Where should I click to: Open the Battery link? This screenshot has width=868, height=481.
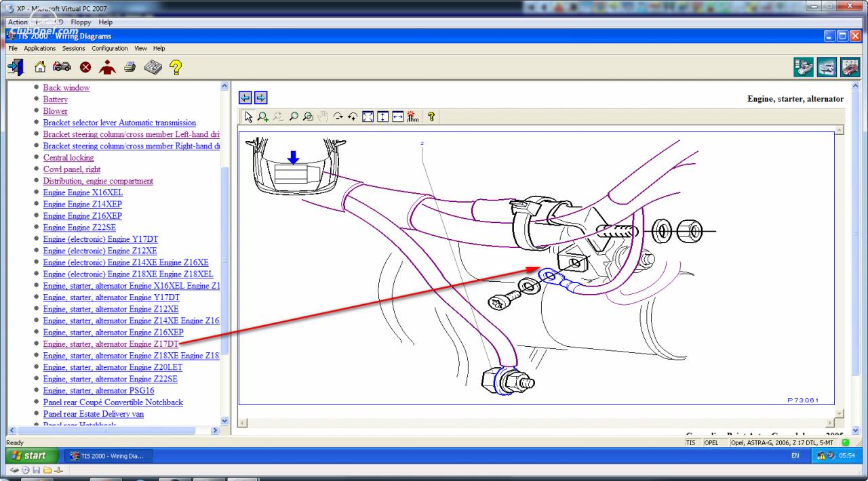click(x=56, y=99)
